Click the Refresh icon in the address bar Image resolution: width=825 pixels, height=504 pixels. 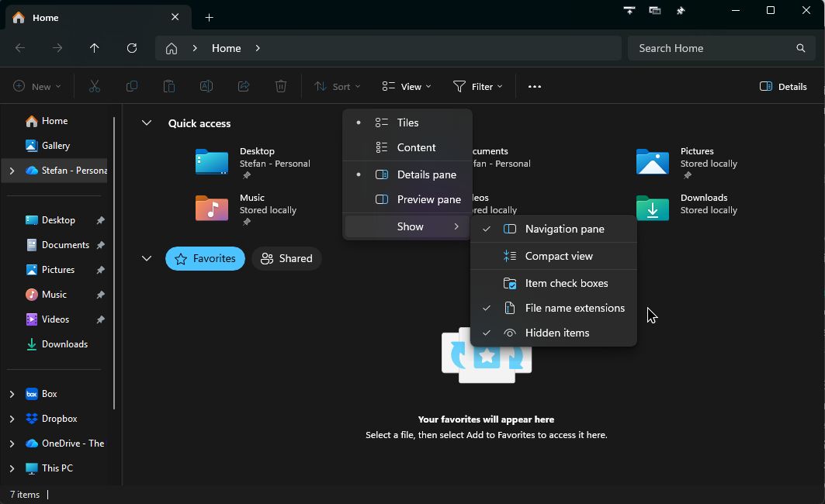(x=132, y=48)
